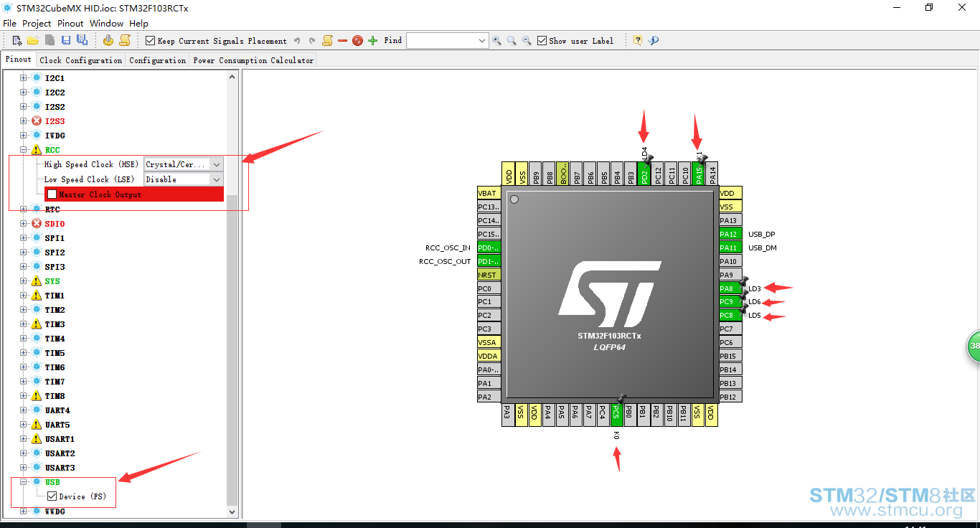Select the PA12 pin for USB_DP
The image size is (980, 528).
[730, 234]
